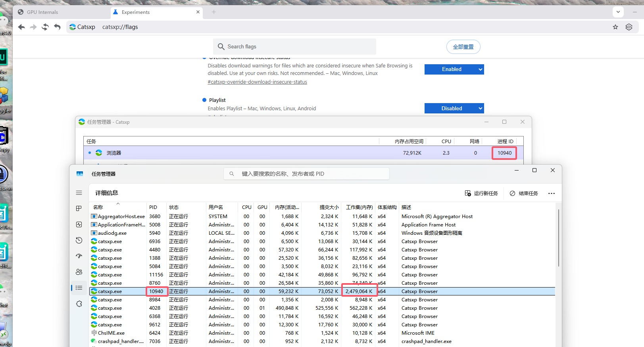Select ApplicationFrameH... process row
The image size is (644, 347).
322,224
